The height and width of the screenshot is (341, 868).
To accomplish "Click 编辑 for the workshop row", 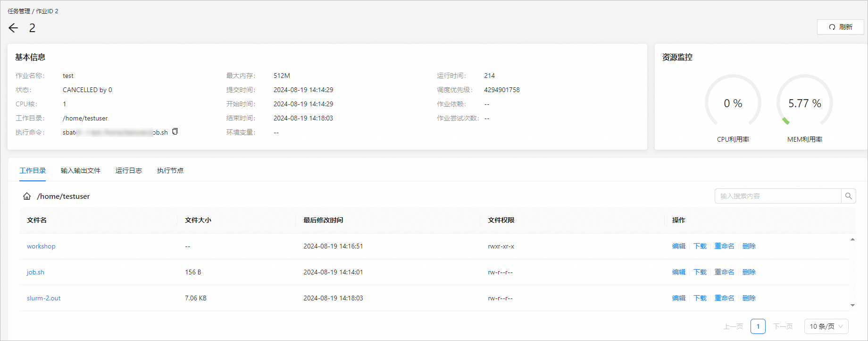I will [x=679, y=246].
